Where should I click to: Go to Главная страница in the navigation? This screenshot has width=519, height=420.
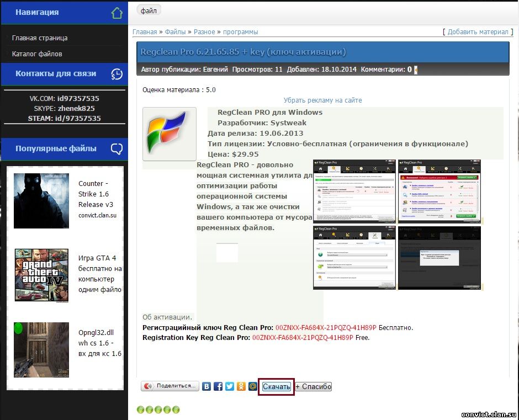click(x=40, y=38)
